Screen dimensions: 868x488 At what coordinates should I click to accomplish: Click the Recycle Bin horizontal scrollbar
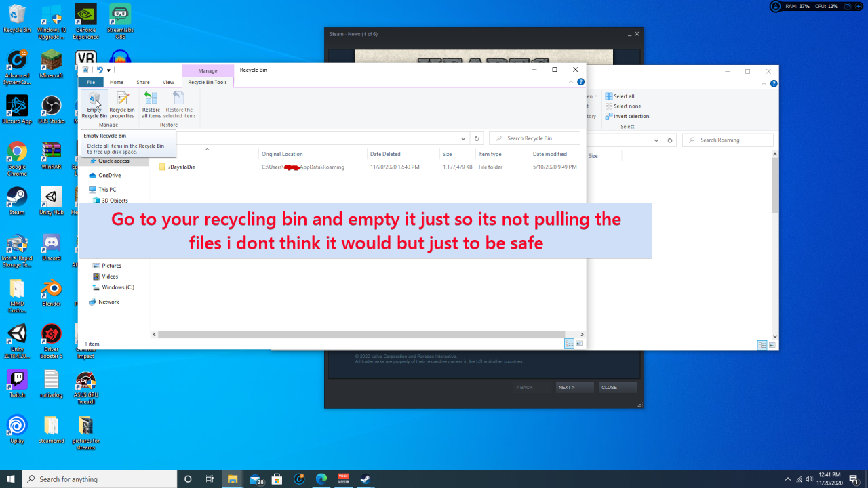tap(361, 335)
